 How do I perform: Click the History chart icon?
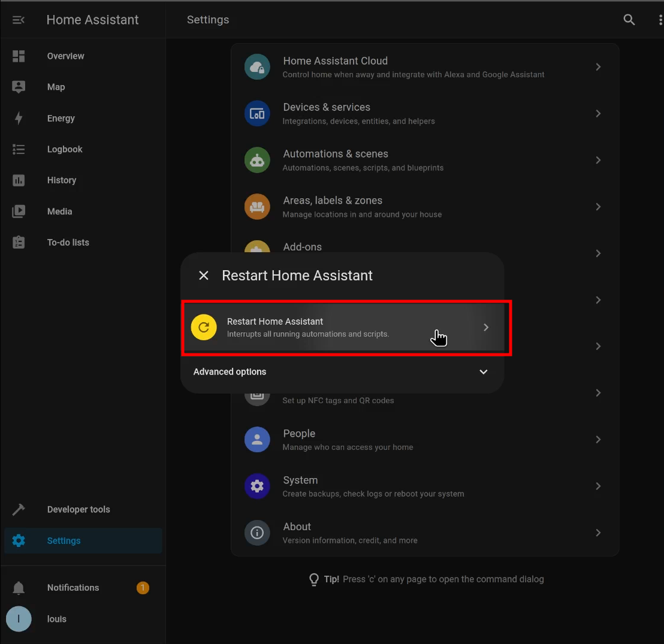tap(19, 180)
